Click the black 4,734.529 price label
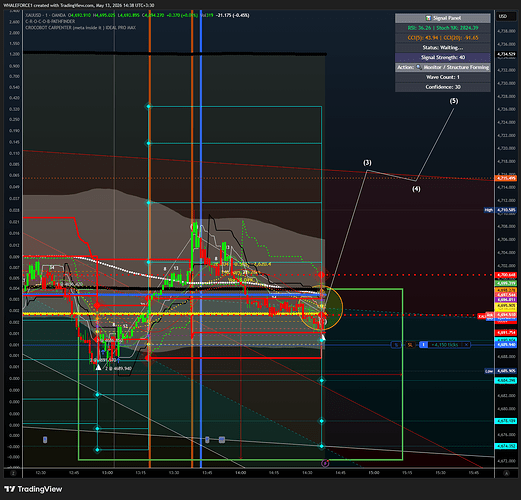 click(506, 54)
